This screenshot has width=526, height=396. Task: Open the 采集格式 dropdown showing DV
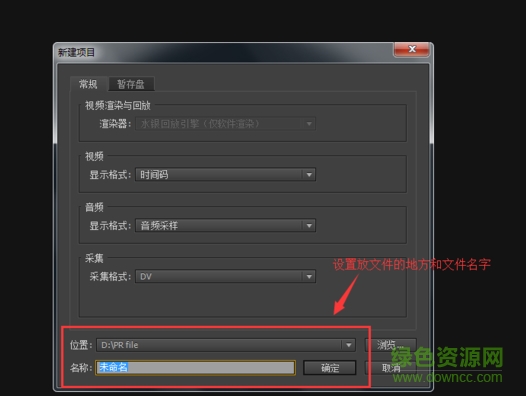point(225,277)
